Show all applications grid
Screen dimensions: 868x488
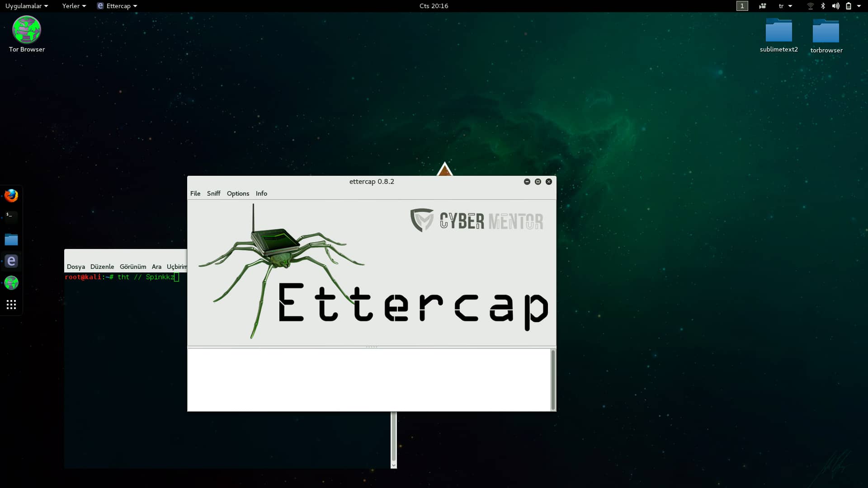pos(11,305)
